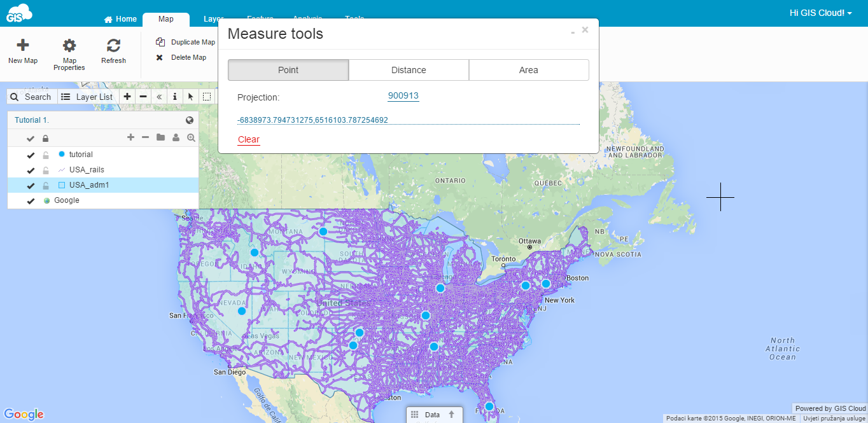
Task: Toggle lock on USA_rails layer
Action: (45, 170)
